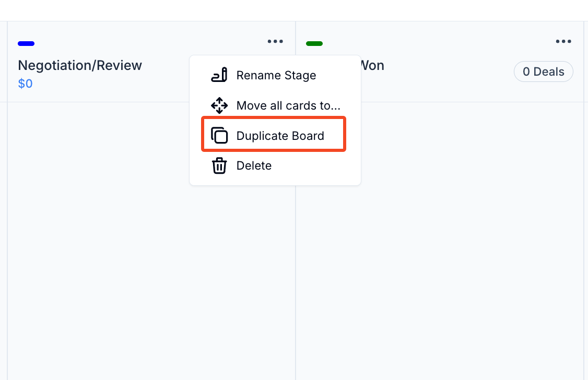This screenshot has height=380, width=588.
Task: Select the Negotiation/Review stage title
Action: point(80,65)
